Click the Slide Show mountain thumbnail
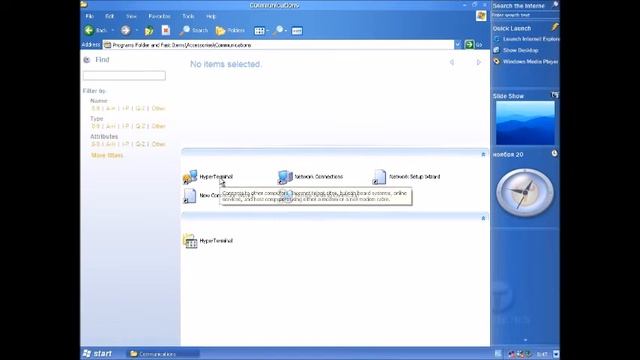 pyautogui.click(x=525, y=123)
